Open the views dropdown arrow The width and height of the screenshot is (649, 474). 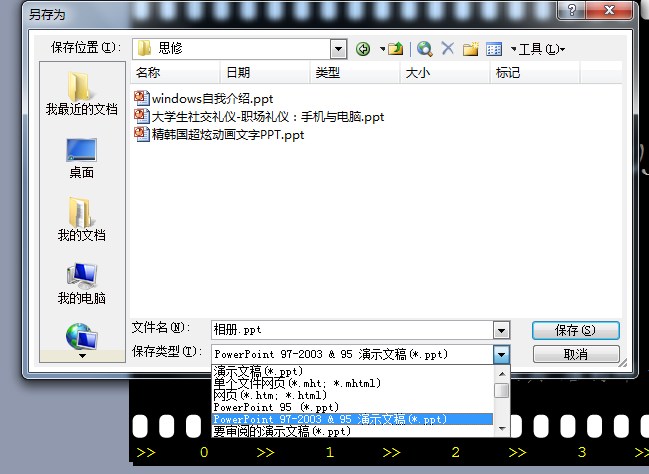(x=514, y=49)
